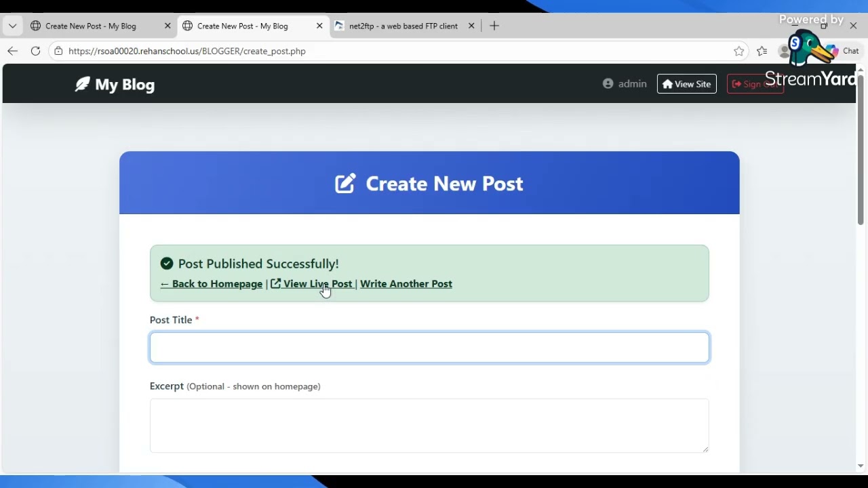This screenshot has height=488, width=868.
Task: Click the address bar URL create_post.php
Action: tap(187, 51)
